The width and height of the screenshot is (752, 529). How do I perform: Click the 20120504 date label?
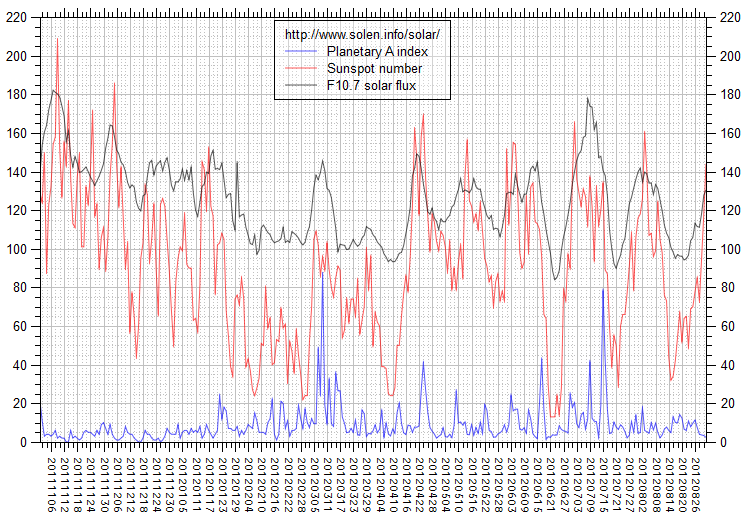coord(446,485)
